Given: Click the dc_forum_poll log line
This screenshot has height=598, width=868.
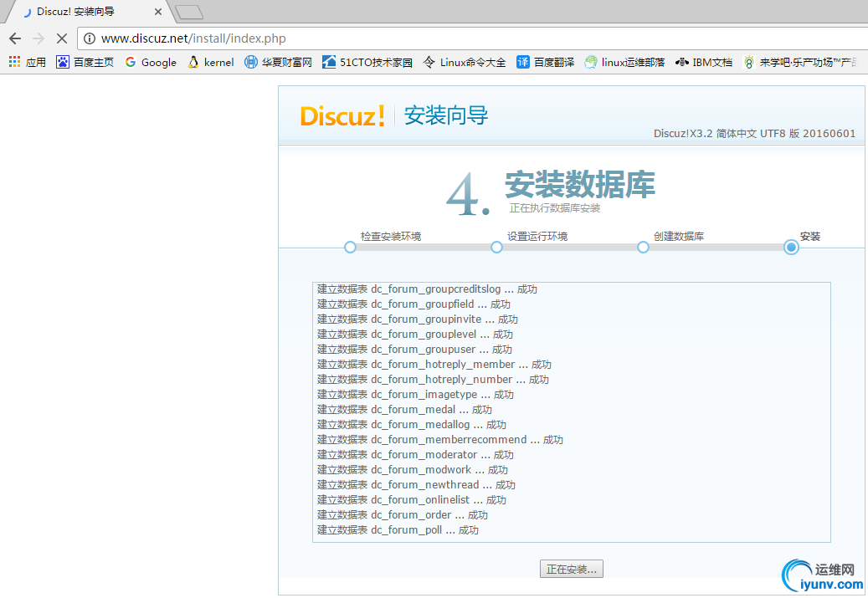Looking at the screenshot, I should 398,530.
